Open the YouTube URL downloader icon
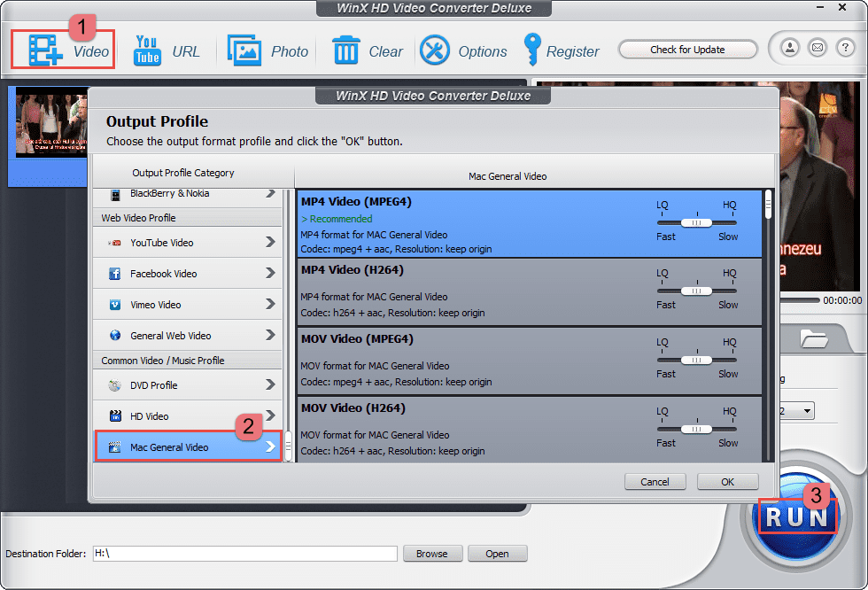Screen dimensions: 868x590 147,50
